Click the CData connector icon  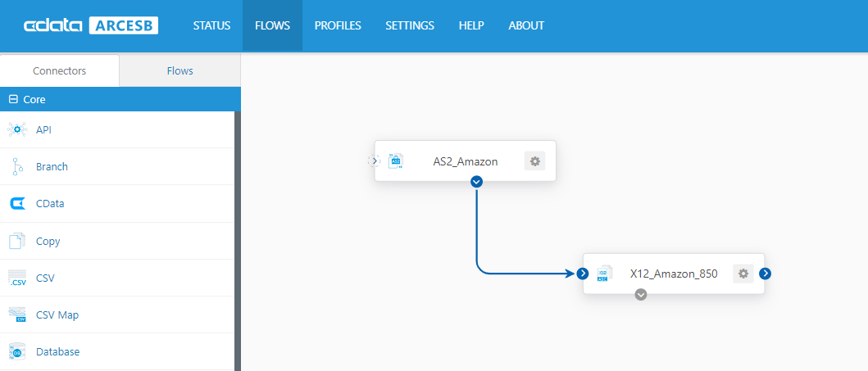(17, 204)
